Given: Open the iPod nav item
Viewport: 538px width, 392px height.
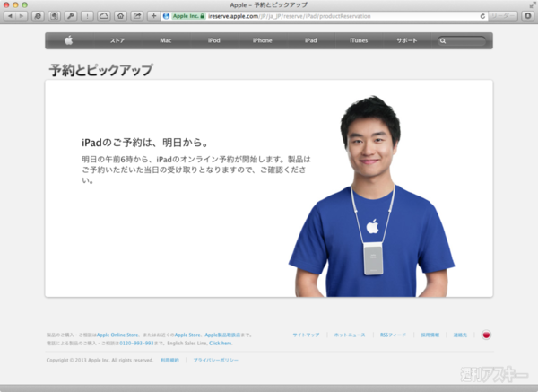Looking at the screenshot, I should pos(213,40).
